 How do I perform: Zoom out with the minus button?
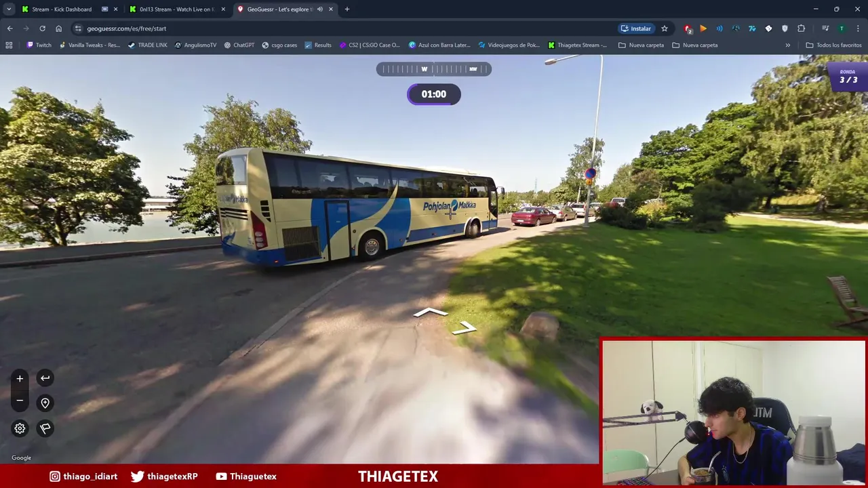coord(20,401)
